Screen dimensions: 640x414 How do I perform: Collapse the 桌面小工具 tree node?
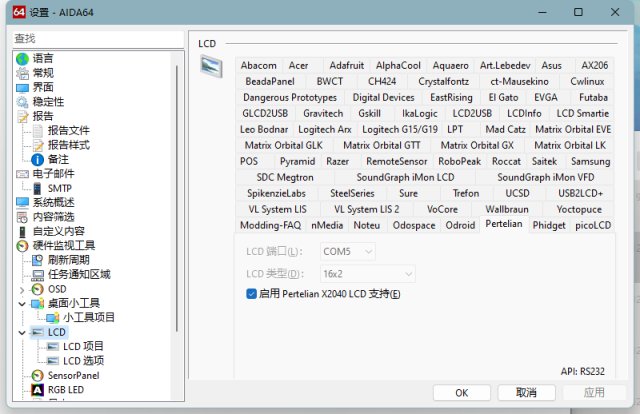click(22, 304)
